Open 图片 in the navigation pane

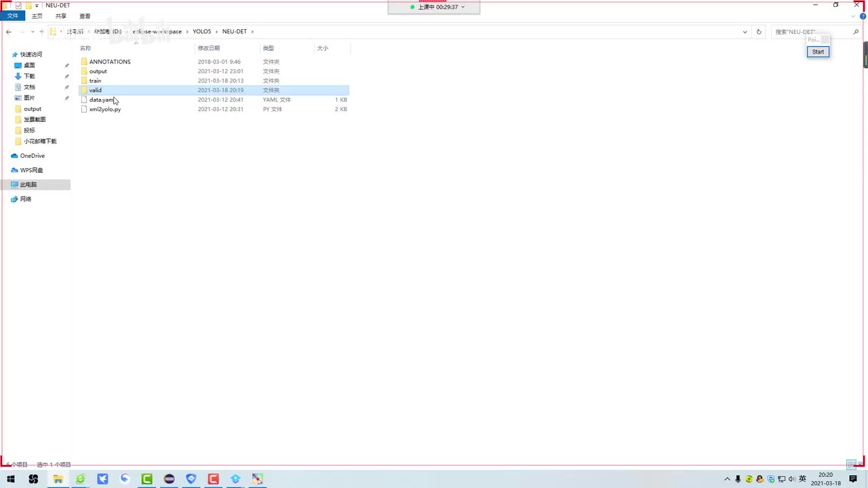[x=29, y=98]
